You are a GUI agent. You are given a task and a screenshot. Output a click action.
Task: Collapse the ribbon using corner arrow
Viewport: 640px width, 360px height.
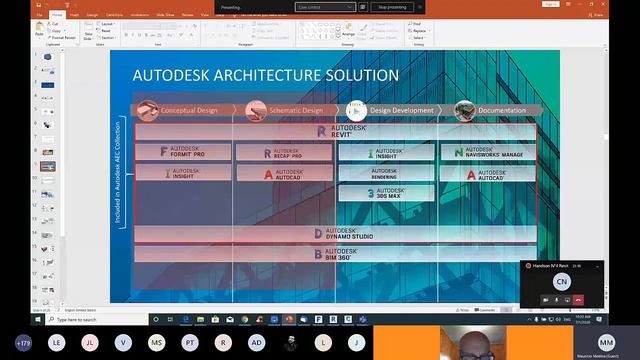[604, 45]
